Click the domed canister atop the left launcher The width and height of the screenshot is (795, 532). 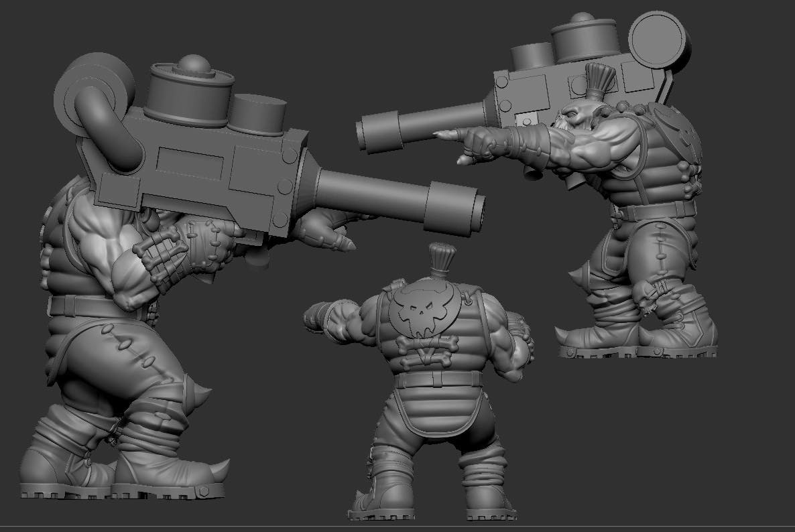click(x=189, y=91)
